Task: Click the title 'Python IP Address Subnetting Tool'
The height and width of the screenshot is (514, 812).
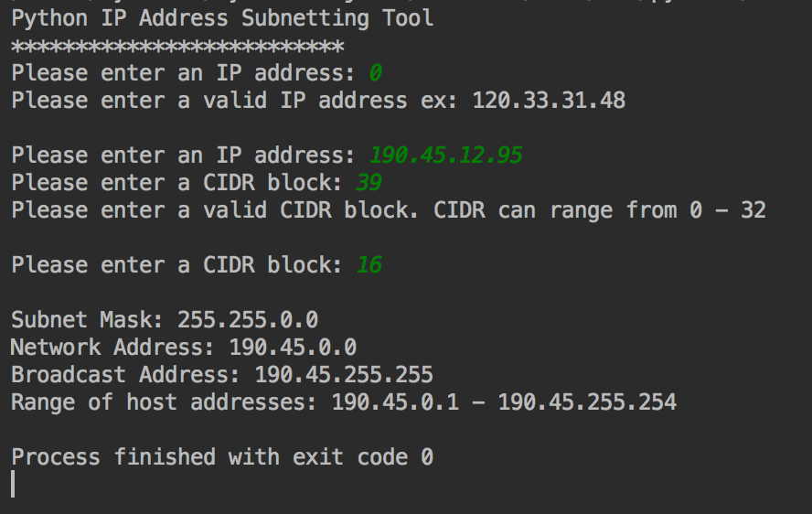Action: pos(222,19)
